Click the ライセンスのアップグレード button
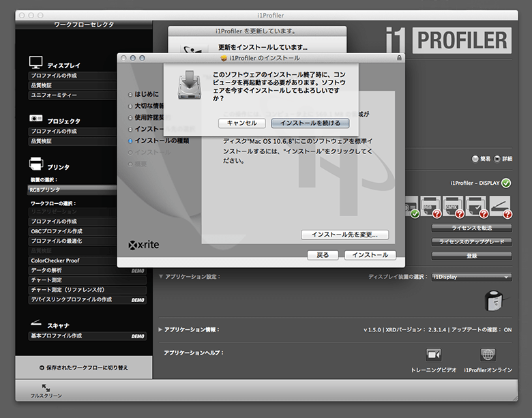The height and width of the screenshot is (418, 532). (x=471, y=242)
